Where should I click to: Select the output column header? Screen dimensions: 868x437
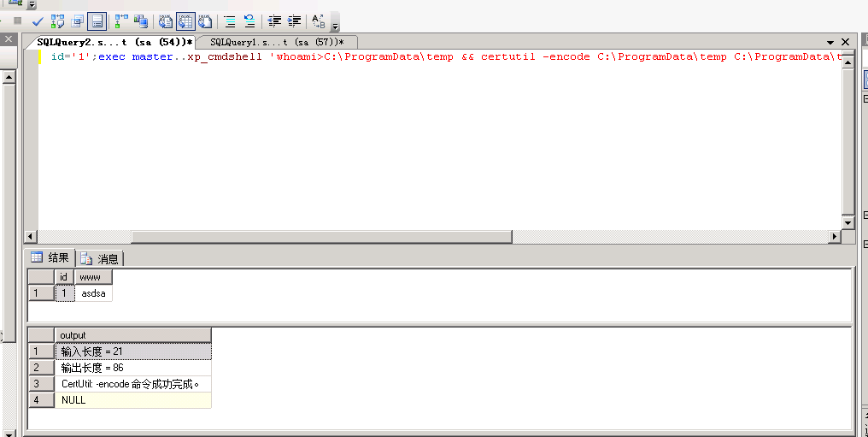coord(133,335)
